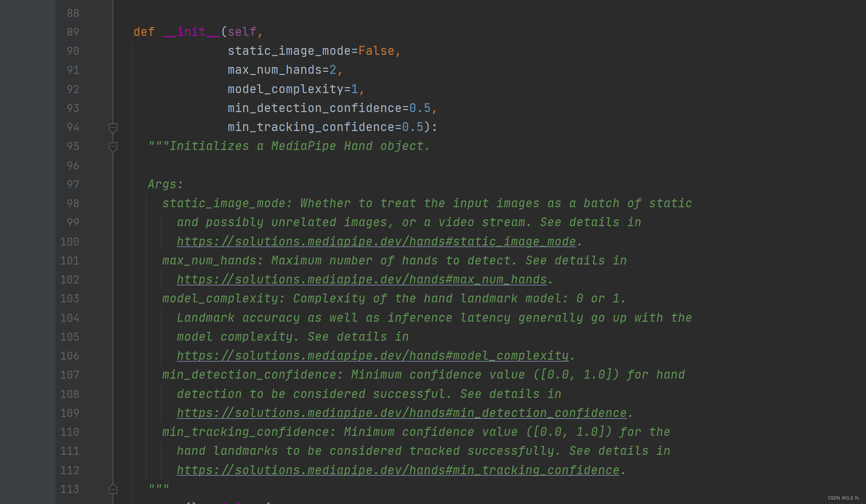Open the hands#model_complexity documentation link
The height and width of the screenshot is (504, 866).
pyautogui.click(x=372, y=356)
